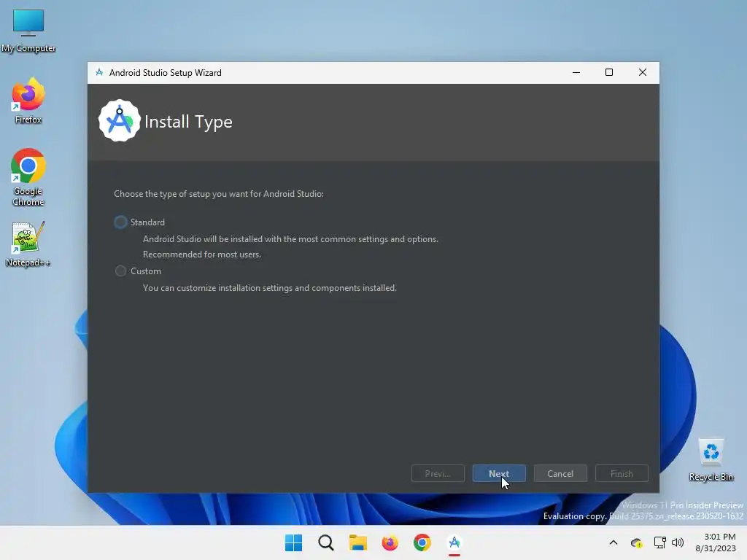Select the Recycle Bin desktop icon
Screen dimensions: 747x560
coord(711,460)
